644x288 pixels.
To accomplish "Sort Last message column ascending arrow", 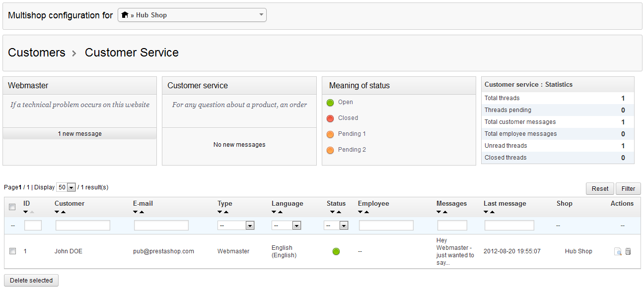I will (x=493, y=212).
